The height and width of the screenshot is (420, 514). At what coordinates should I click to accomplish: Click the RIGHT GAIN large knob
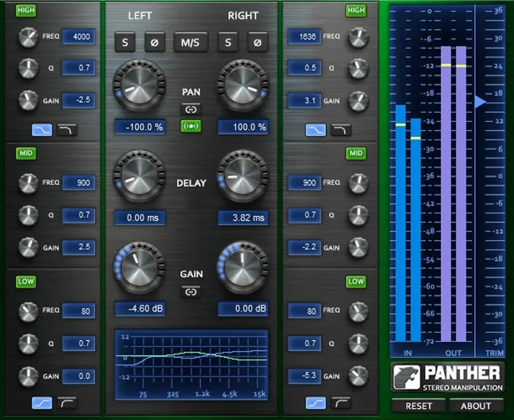click(x=243, y=267)
